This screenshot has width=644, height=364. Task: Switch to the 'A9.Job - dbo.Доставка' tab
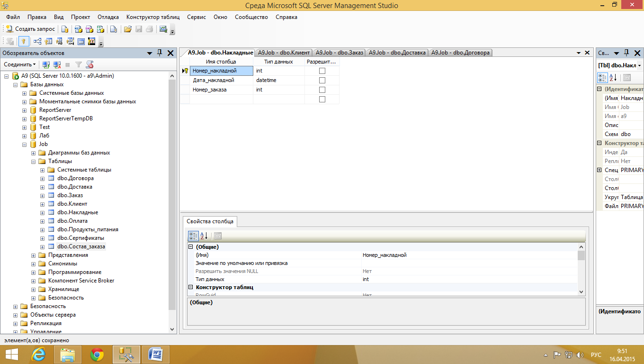[397, 53]
